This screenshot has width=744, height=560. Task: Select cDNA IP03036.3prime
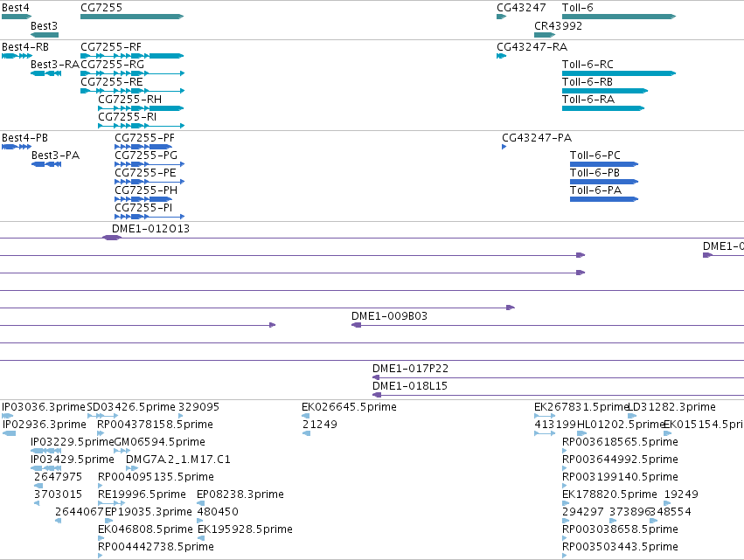[x=7, y=416]
